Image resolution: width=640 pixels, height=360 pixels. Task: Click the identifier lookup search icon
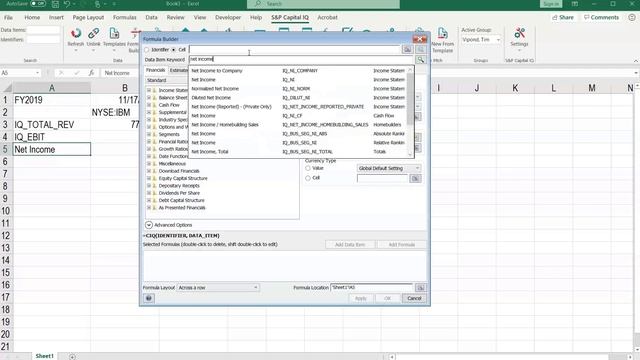(x=420, y=49)
